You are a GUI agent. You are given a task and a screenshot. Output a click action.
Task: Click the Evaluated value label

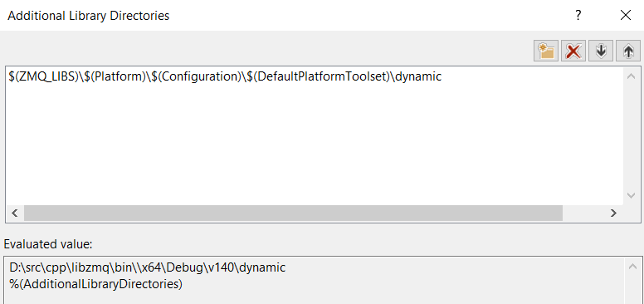pyautogui.click(x=48, y=244)
